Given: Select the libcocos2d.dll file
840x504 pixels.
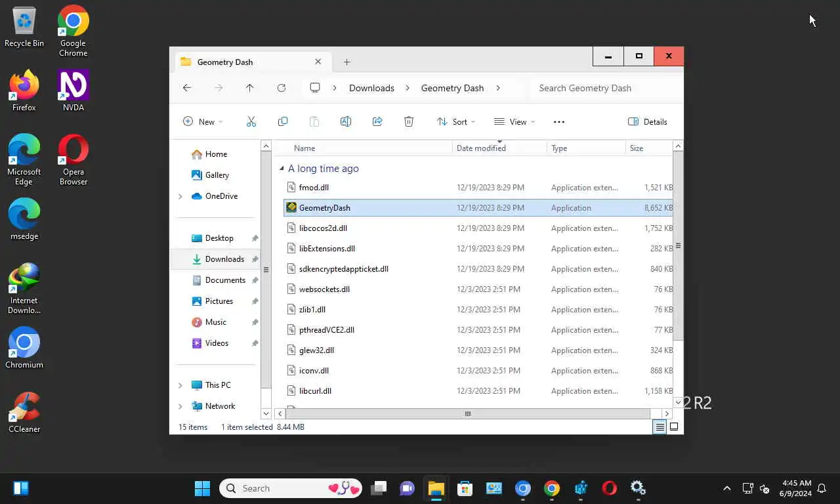Looking at the screenshot, I should pos(478,228).
